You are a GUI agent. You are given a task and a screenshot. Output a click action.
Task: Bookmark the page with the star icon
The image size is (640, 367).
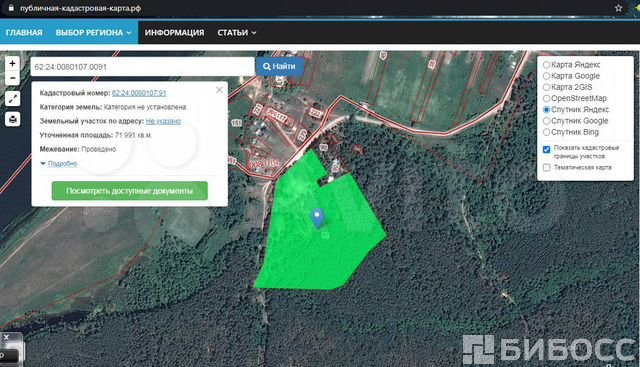tap(618, 8)
